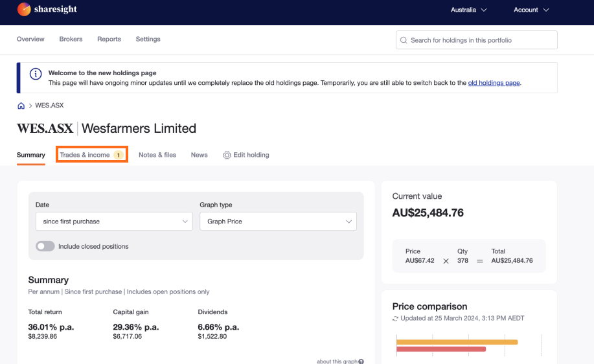Viewport: 594px width, 364px height.
Task: Click the price AU$67.42 value
Action: (x=420, y=260)
